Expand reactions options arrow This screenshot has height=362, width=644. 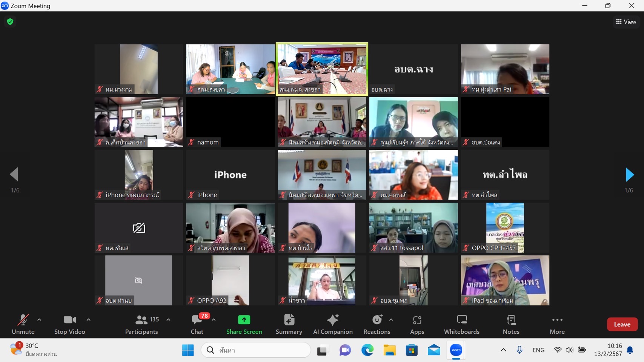[391, 320]
